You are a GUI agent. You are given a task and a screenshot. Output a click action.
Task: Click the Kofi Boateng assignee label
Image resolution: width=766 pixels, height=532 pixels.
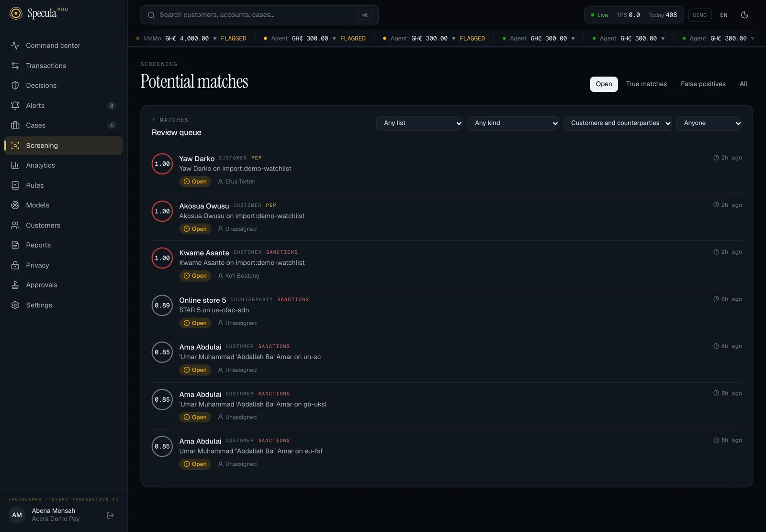(238, 276)
